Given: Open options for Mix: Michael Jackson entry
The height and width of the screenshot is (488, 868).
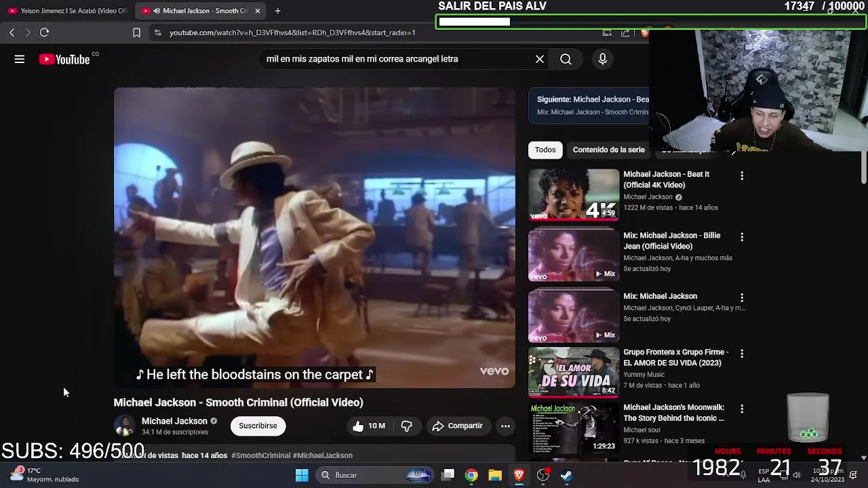Looking at the screenshot, I should tap(742, 298).
